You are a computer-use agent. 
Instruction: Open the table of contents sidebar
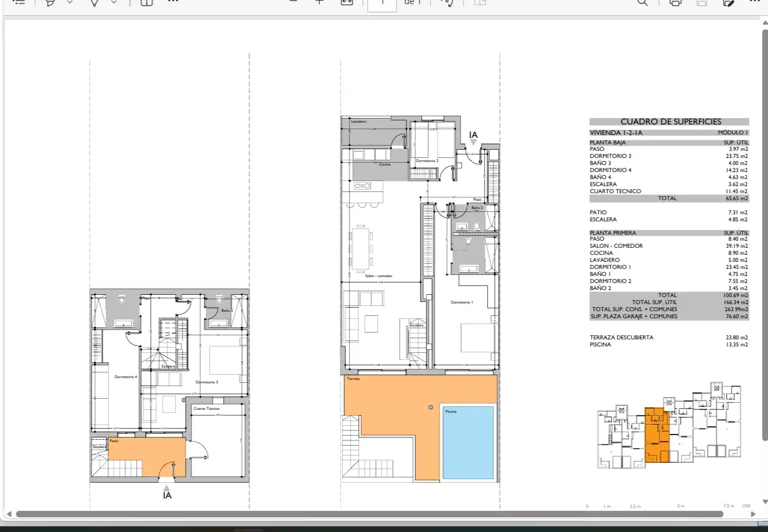coord(19,2)
